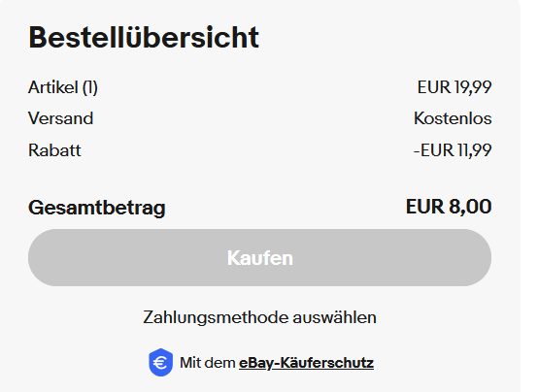Open the eBay-Käuferschutz link
Image resolution: width=538 pixels, height=392 pixels.
306,363
